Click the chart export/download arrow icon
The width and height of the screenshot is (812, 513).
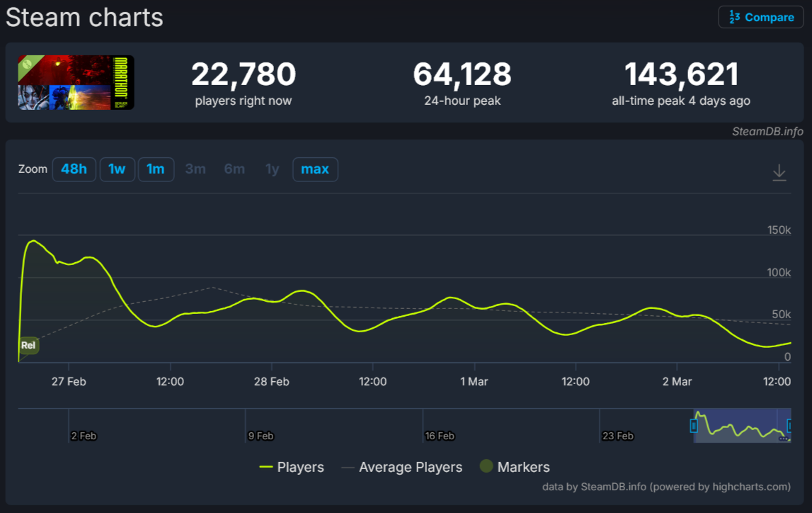[779, 172]
